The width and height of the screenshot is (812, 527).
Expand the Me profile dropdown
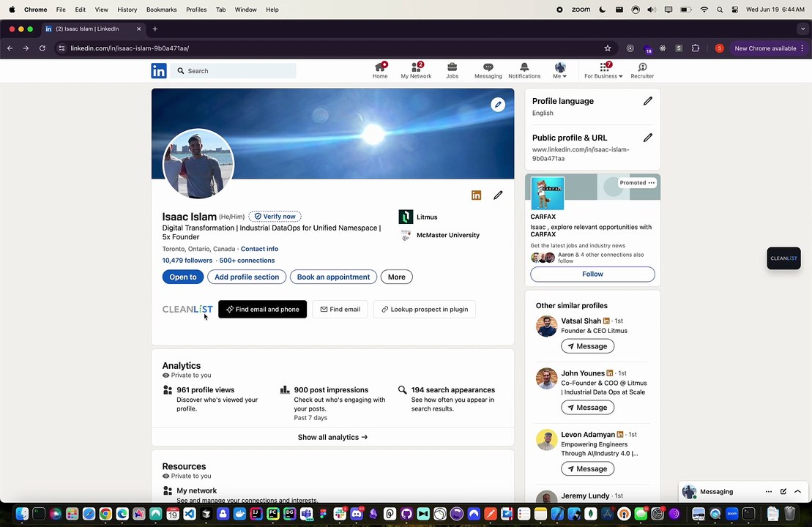[x=560, y=70]
